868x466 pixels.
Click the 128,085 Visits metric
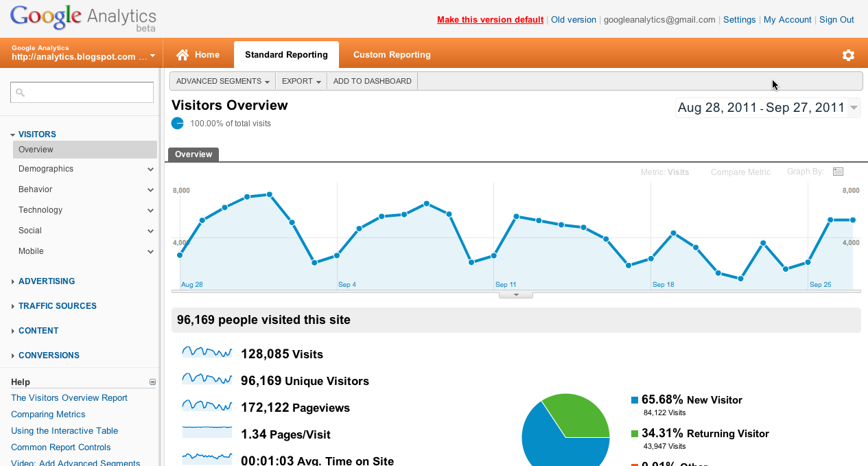tap(282, 354)
